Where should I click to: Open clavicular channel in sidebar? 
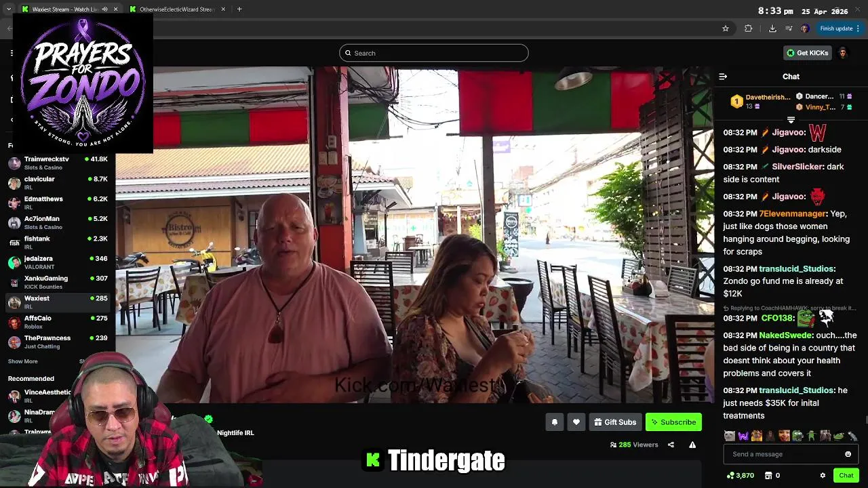pyautogui.click(x=58, y=183)
